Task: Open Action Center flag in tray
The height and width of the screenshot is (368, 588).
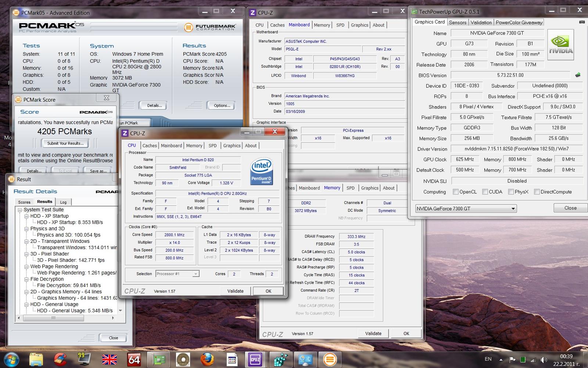Action: point(512,360)
